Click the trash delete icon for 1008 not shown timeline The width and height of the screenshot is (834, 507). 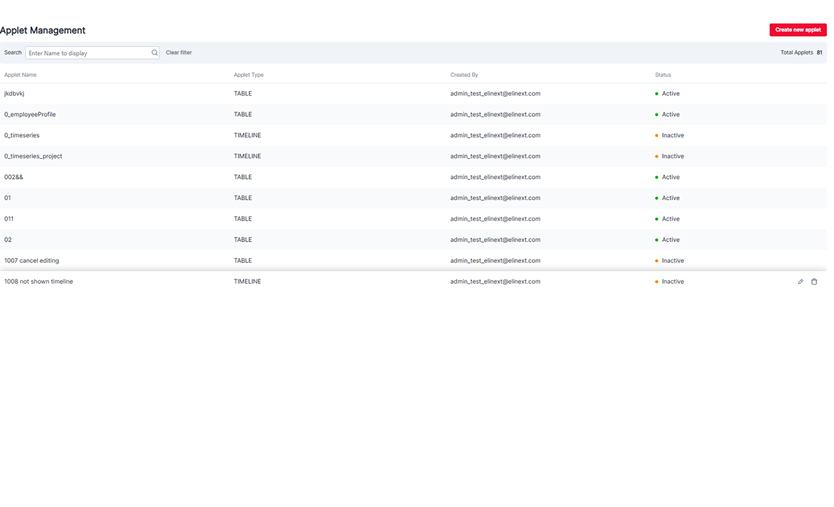tap(814, 282)
